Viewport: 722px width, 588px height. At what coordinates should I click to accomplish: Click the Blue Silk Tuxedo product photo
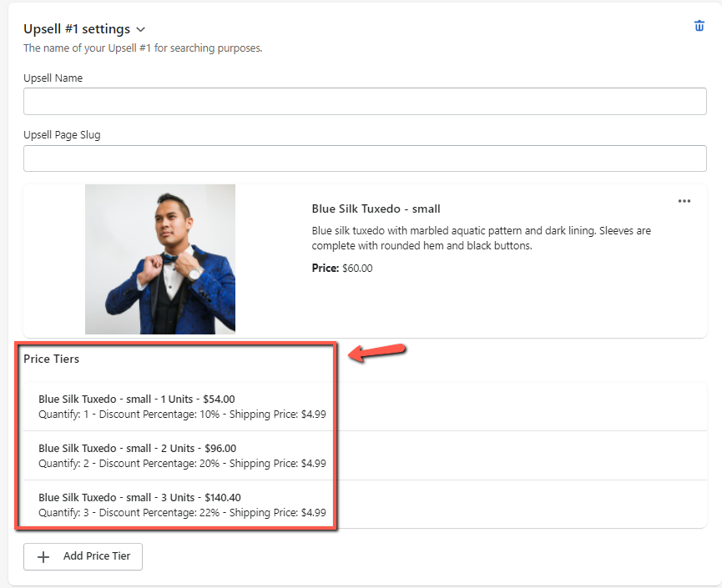point(160,259)
